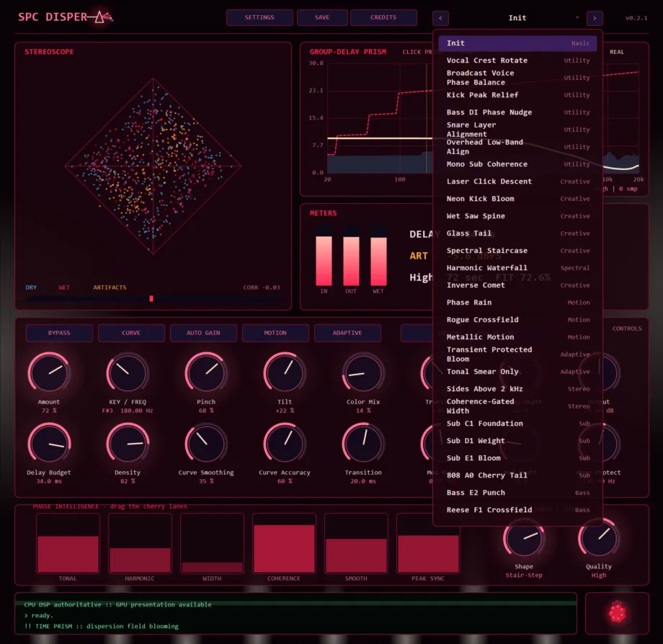Click the stereoscope correlation slider marker
The image size is (663, 644).
coord(151,298)
